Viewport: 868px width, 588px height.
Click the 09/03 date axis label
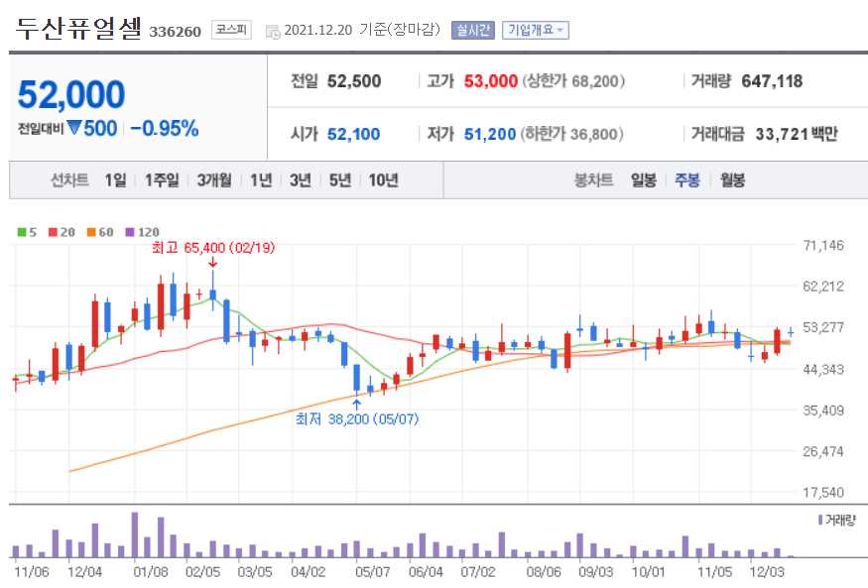click(596, 572)
